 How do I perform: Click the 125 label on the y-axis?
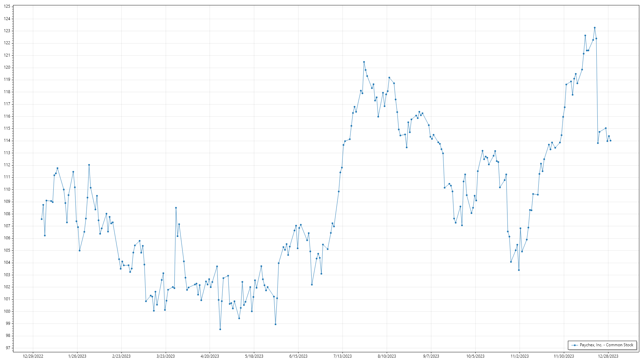pos(7,6)
